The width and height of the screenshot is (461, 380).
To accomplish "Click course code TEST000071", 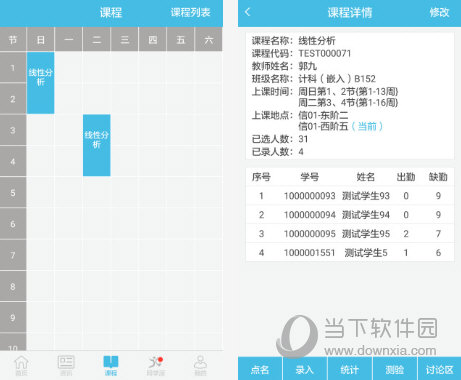I will click(x=325, y=53).
